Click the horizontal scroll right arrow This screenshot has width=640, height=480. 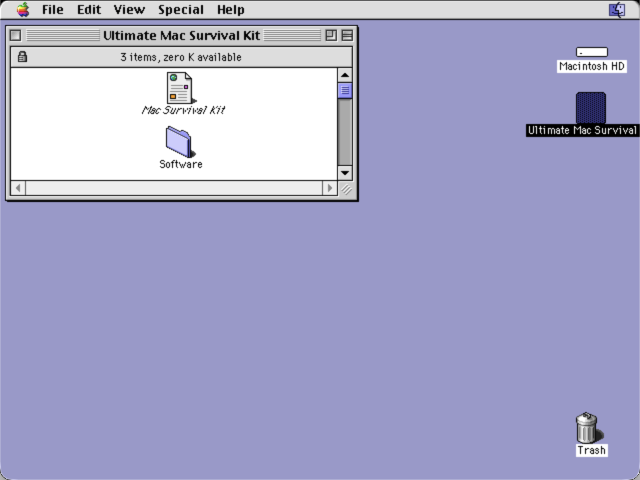pyautogui.click(x=330, y=188)
